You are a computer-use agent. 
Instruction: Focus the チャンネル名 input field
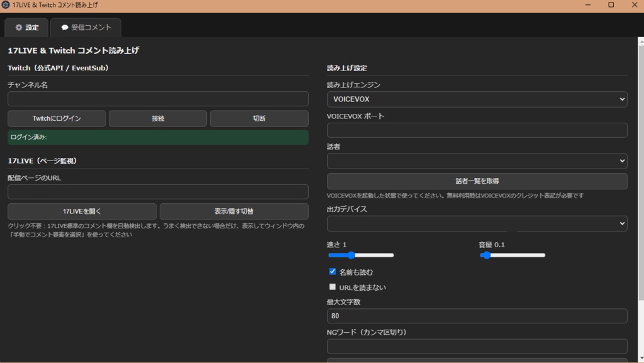coord(158,99)
